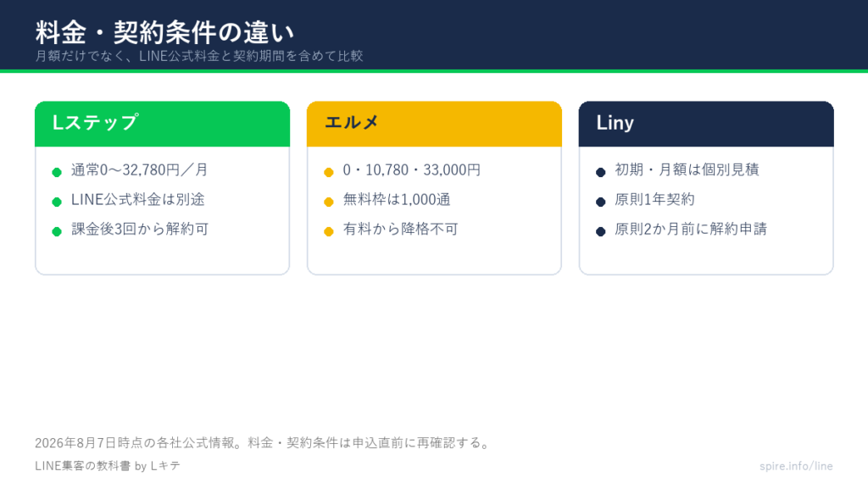The height and width of the screenshot is (488, 868).
Task: Click the yellow bullet beside 0・10,780・33,000円
Action: (329, 172)
